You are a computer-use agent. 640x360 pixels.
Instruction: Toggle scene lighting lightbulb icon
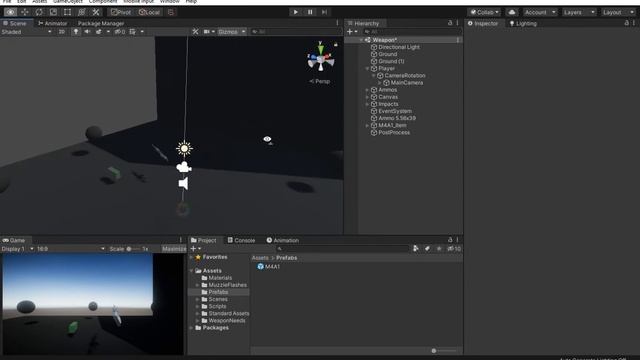pyautogui.click(x=76, y=31)
